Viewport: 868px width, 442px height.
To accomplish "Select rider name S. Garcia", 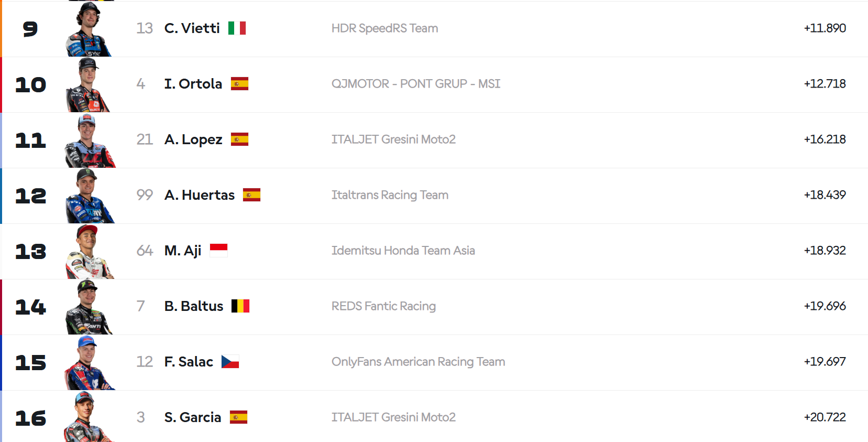I will [192, 417].
